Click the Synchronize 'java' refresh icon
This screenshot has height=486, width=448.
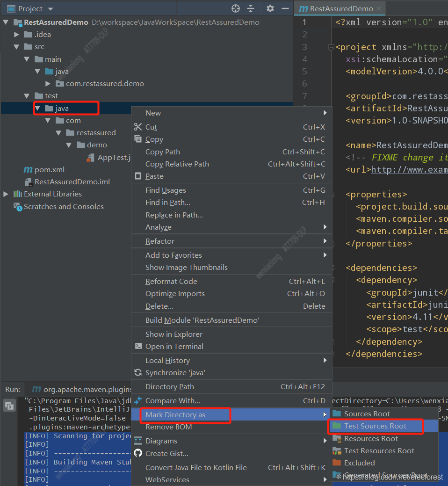point(138,372)
